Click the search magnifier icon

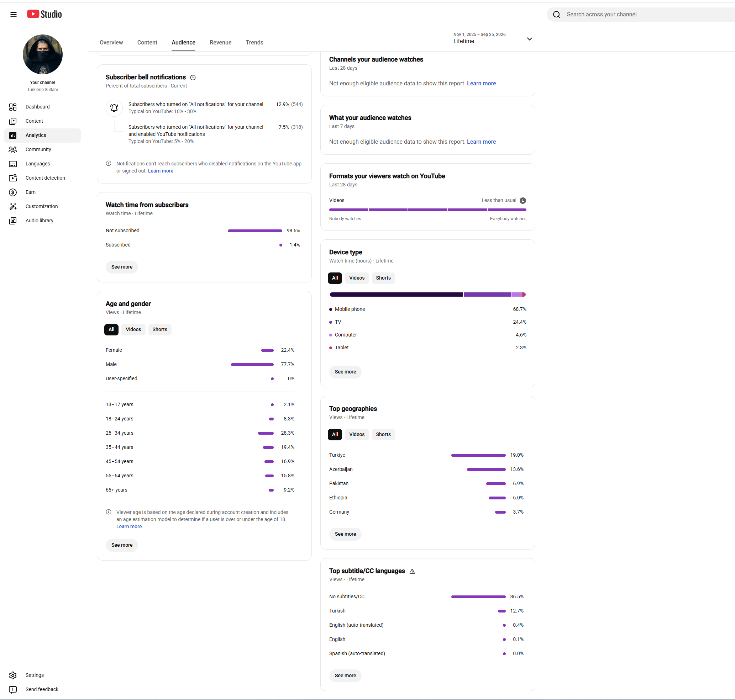(x=556, y=15)
